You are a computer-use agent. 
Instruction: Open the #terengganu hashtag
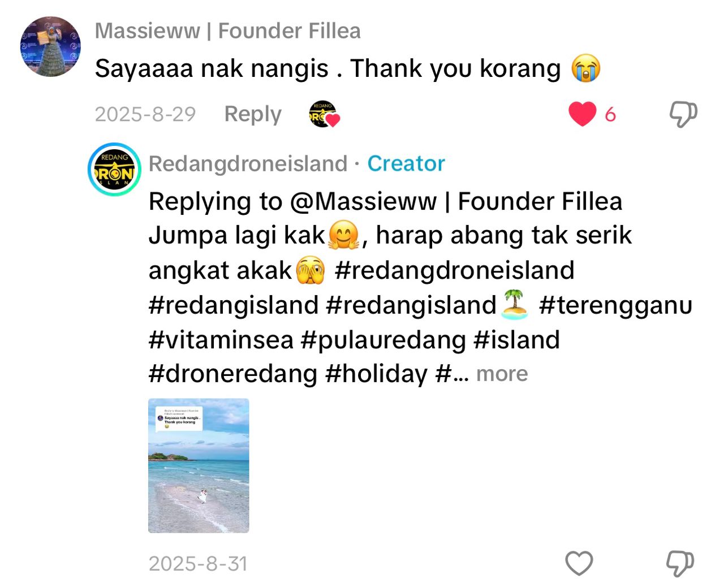pyautogui.click(x=616, y=305)
